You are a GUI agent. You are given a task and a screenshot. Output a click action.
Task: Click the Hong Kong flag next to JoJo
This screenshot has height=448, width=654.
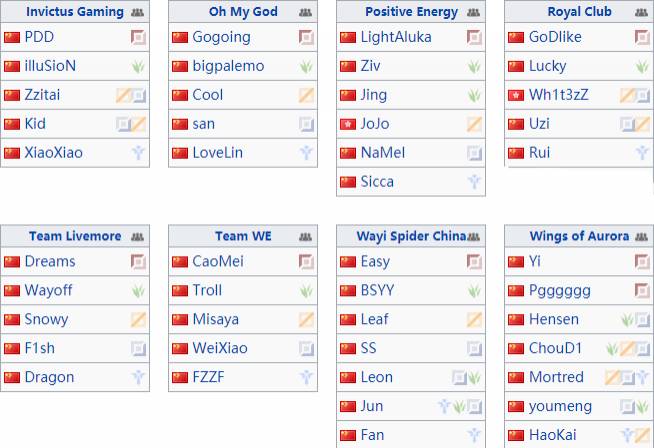tap(348, 124)
